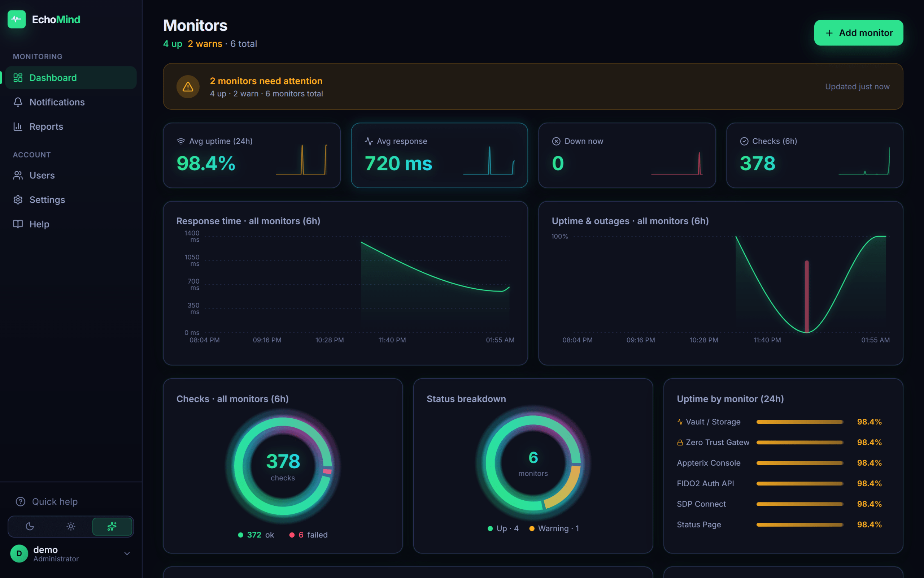Image resolution: width=924 pixels, height=578 pixels.
Task: Click the Users people icon
Action: click(x=18, y=175)
